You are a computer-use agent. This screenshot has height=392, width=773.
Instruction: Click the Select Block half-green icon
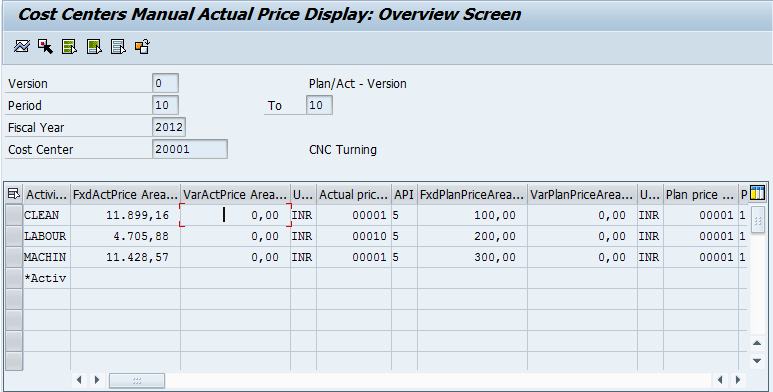click(x=94, y=46)
